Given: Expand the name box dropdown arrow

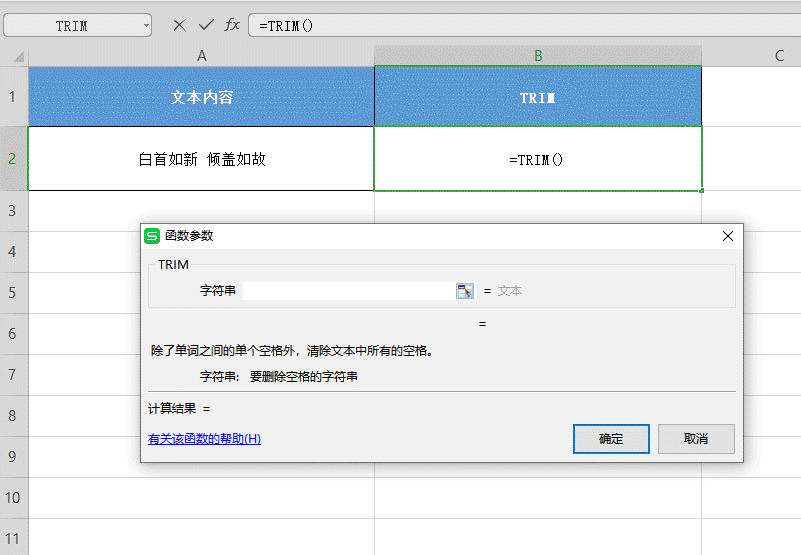Looking at the screenshot, I should 146,26.
